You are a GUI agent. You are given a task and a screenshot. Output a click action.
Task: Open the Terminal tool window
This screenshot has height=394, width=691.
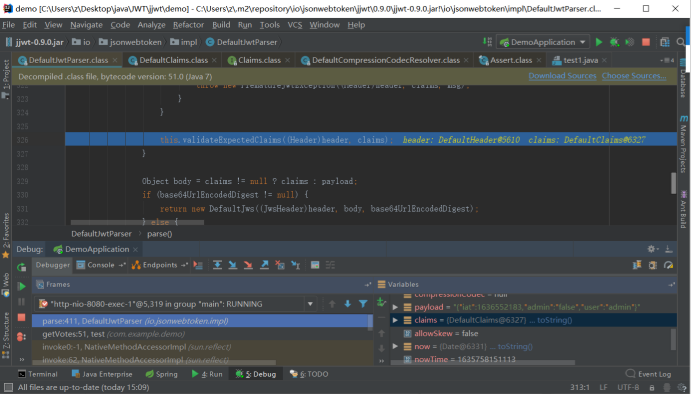point(38,374)
